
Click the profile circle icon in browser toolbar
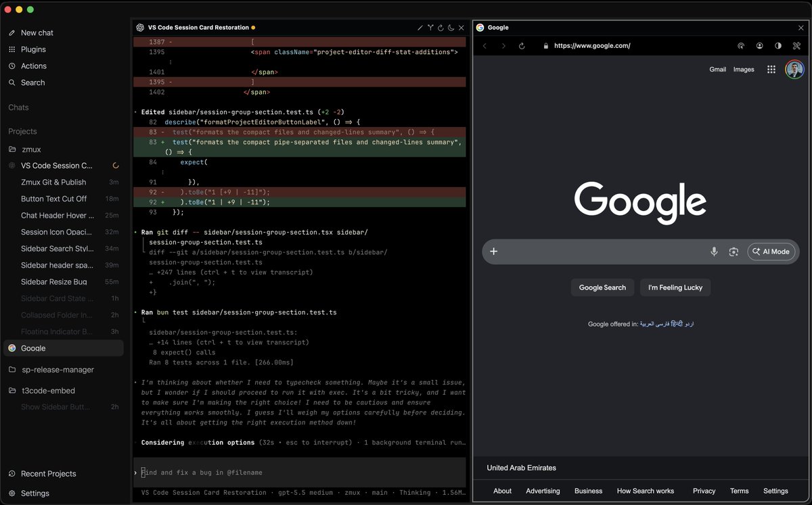(760, 46)
